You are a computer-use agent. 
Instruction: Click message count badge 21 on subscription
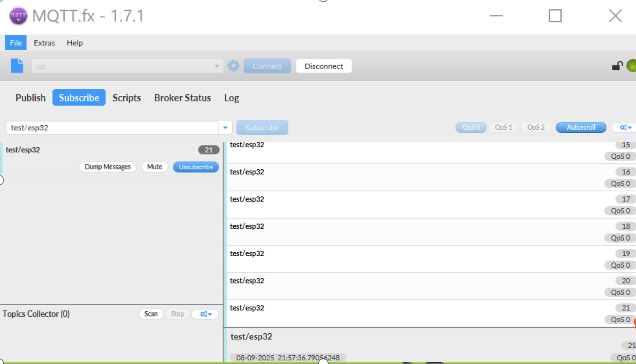coord(209,150)
